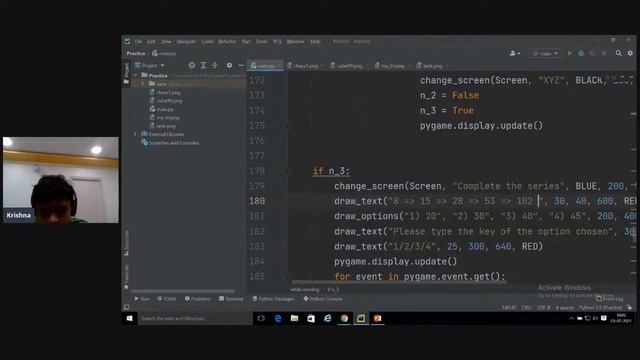This screenshot has width=640, height=360.
Task: Click Expand All icon in Project panel
Action: (203, 65)
